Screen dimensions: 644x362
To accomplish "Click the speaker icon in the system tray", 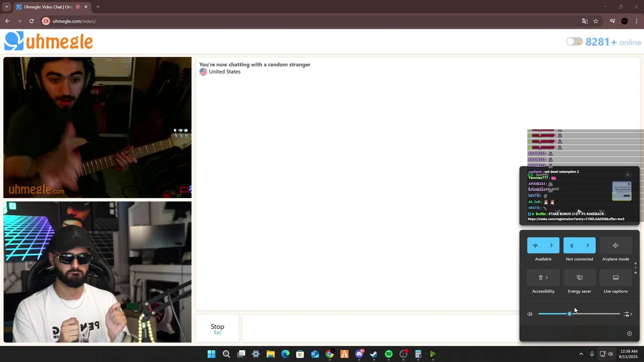I will (x=610, y=354).
